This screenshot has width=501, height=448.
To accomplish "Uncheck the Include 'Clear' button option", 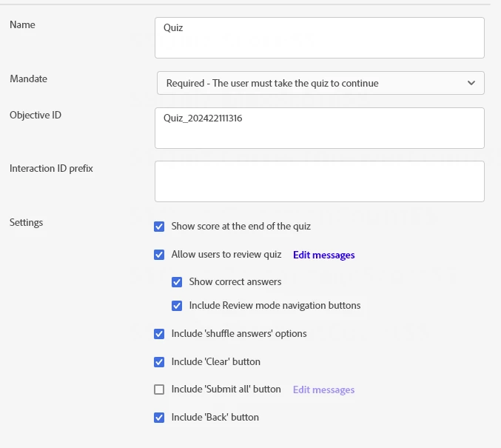I will (x=159, y=362).
